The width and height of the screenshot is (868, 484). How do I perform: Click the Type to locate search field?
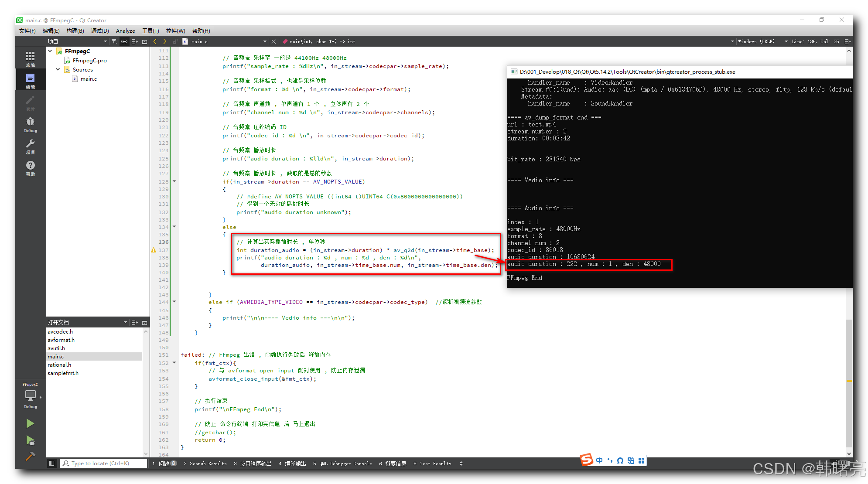(x=103, y=463)
